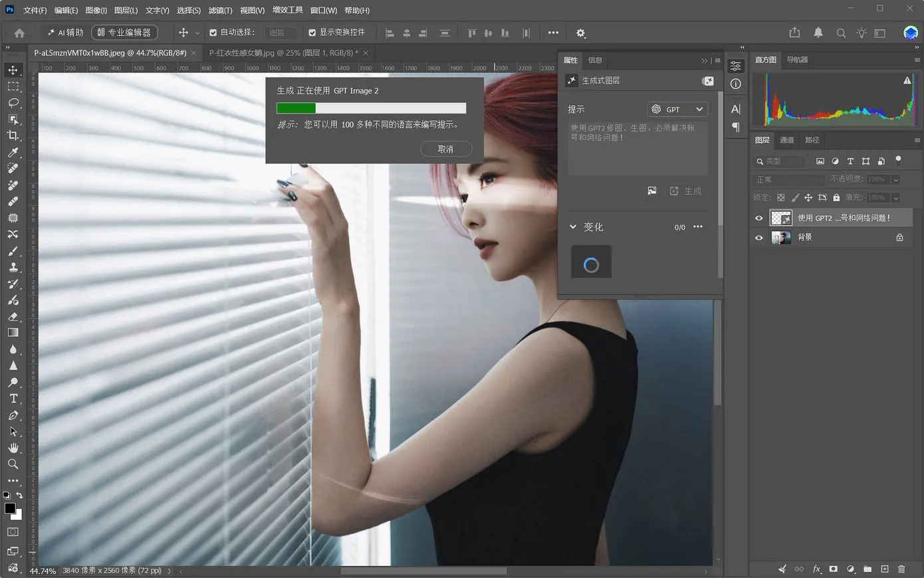Toggle lock all layer attributes
924x578 pixels.
coord(836,197)
